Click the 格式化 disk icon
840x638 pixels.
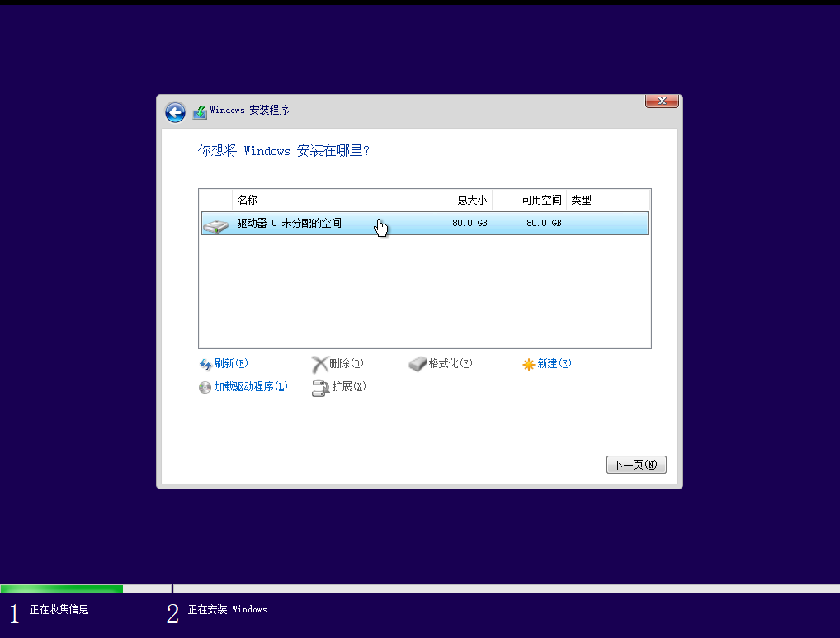pyautogui.click(x=418, y=364)
